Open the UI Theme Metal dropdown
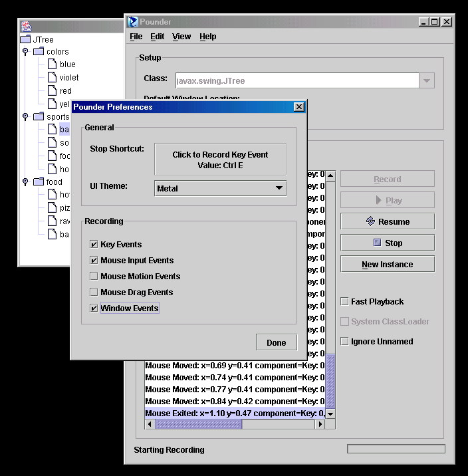Screen dimensions: 468x476 [220, 188]
